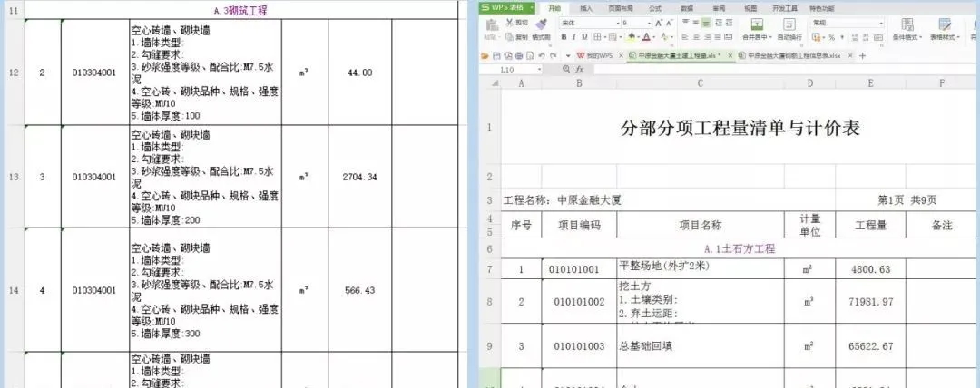Select column C header in WPS sheet
980x388 pixels.
tap(700, 83)
